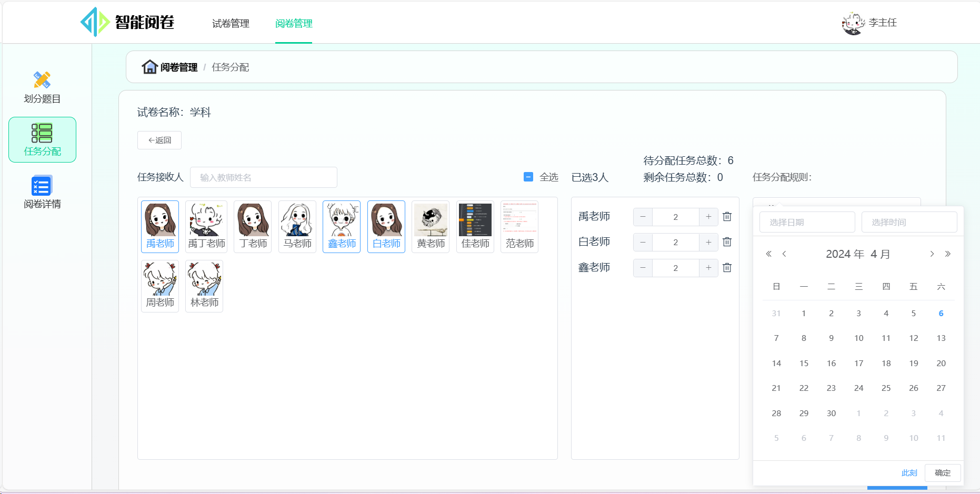Remove 鑫老师 via the trash icon
The image size is (980, 494).
coord(727,267)
